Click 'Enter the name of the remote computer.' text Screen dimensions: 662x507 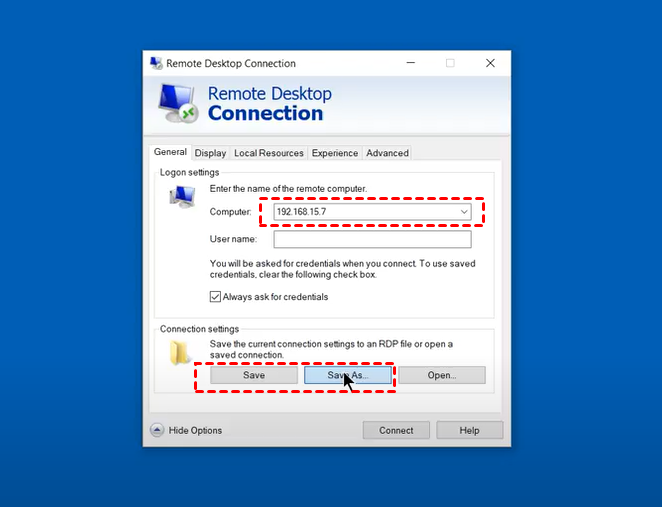click(288, 189)
